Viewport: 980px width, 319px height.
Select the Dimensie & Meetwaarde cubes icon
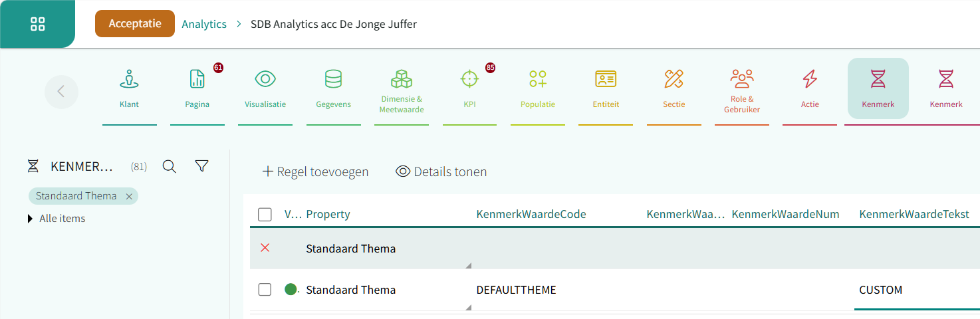pyautogui.click(x=401, y=79)
